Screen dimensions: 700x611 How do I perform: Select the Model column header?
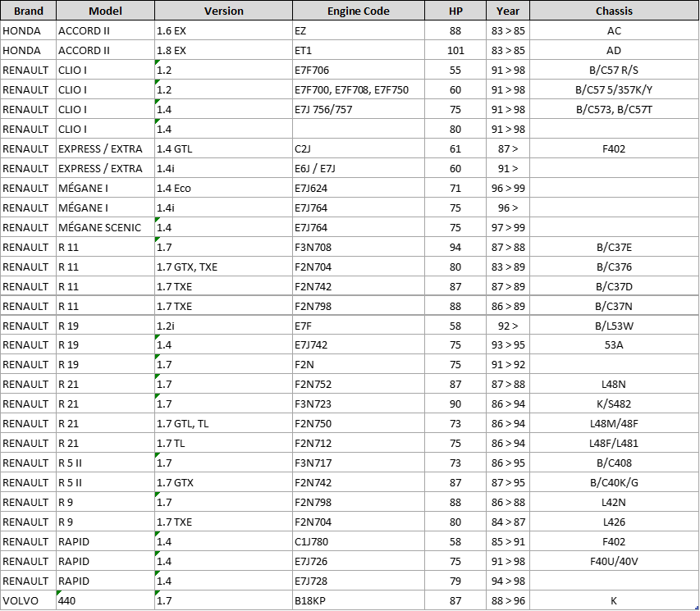click(105, 11)
